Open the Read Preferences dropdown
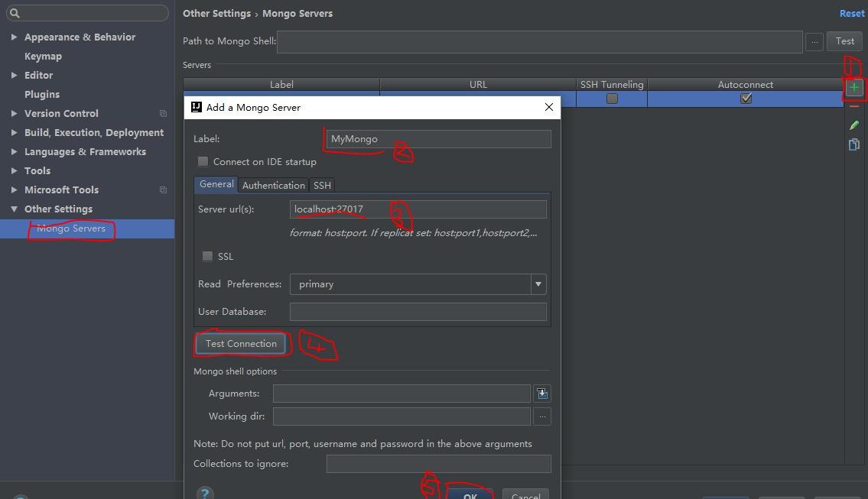Screen dimensions: 868x499 pos(538,284)
